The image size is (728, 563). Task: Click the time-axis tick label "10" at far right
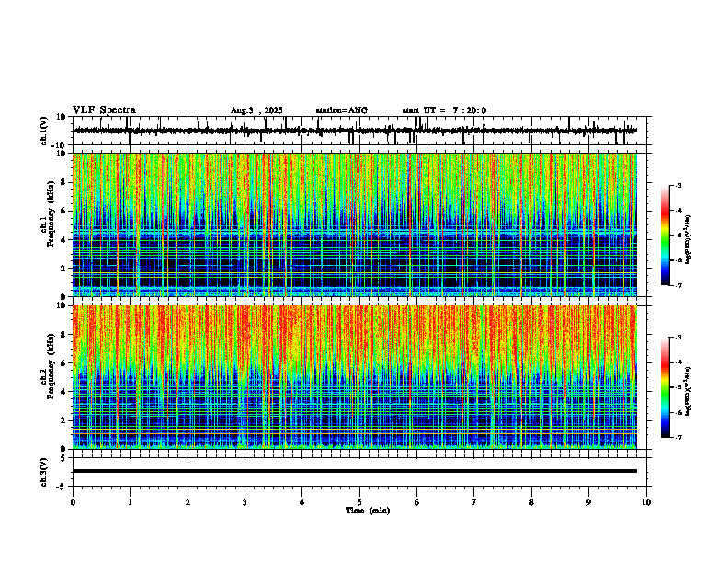(646, 502)
